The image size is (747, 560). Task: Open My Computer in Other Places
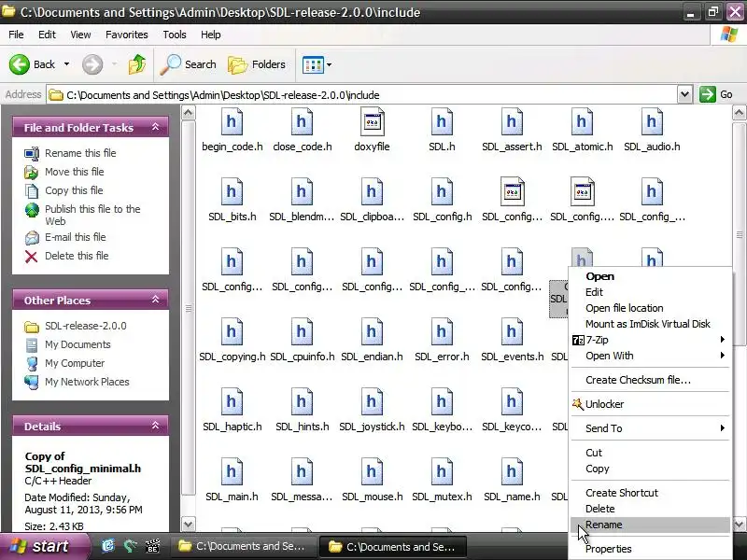click(x=75, y=363)
